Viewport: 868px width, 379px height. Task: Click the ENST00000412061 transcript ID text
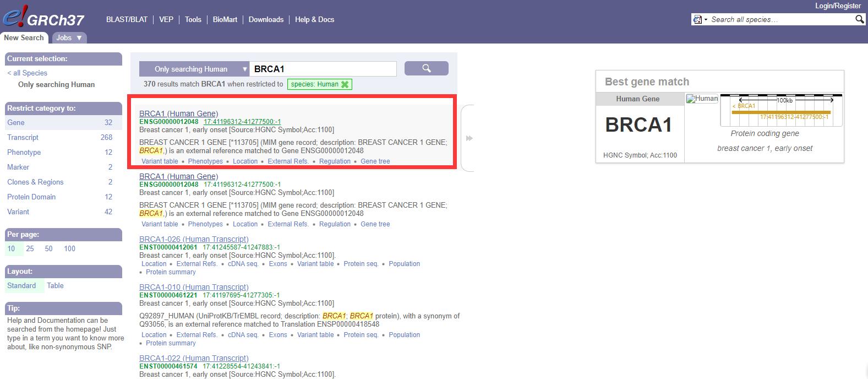tap(168, 247)
